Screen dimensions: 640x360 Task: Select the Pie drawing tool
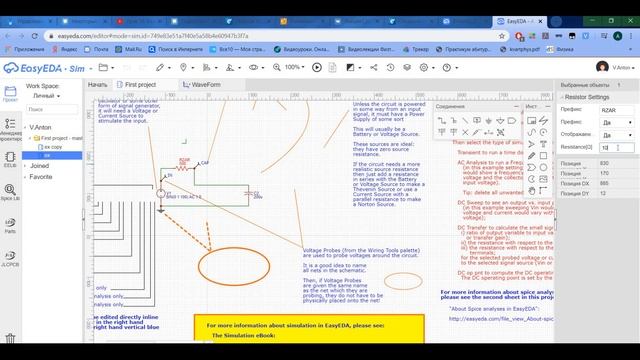tap(531, 179)
